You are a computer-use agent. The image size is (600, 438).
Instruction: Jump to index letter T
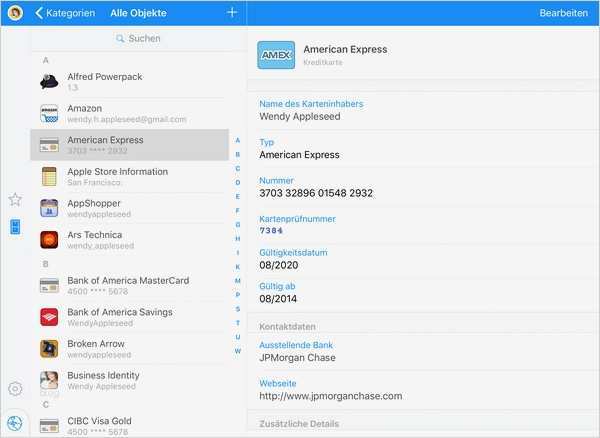(x=238, y=323)
